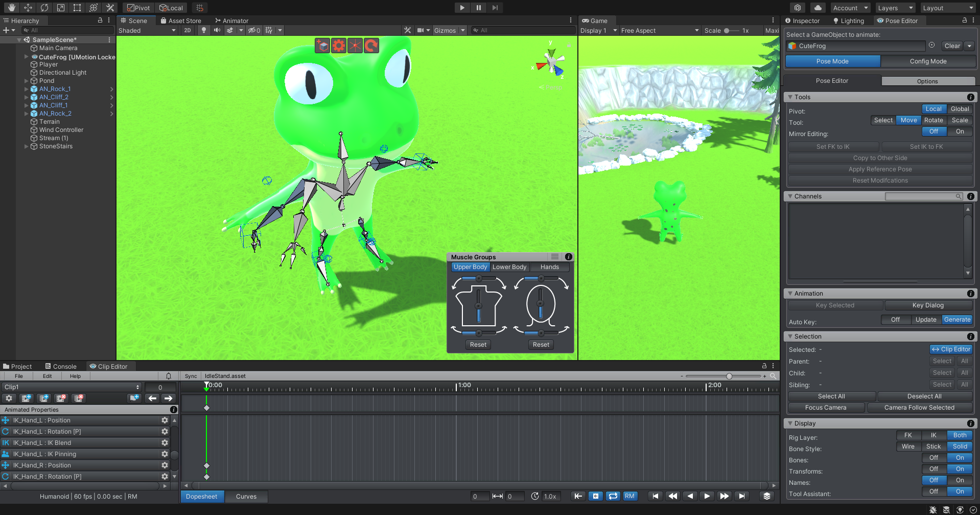Open the Layers dropdown
980x515 pixels.
(x=895, y=8)
